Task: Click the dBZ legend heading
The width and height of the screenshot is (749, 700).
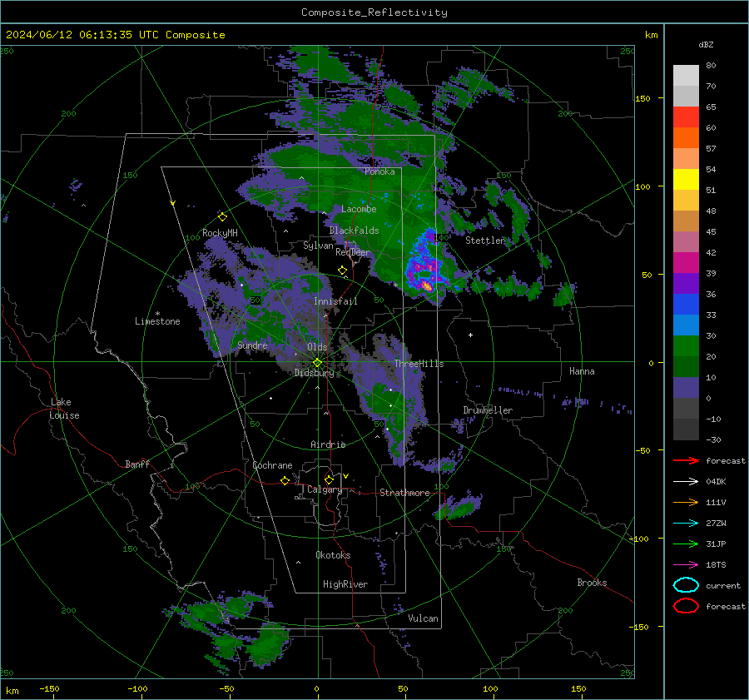Action: click(706, 44)
